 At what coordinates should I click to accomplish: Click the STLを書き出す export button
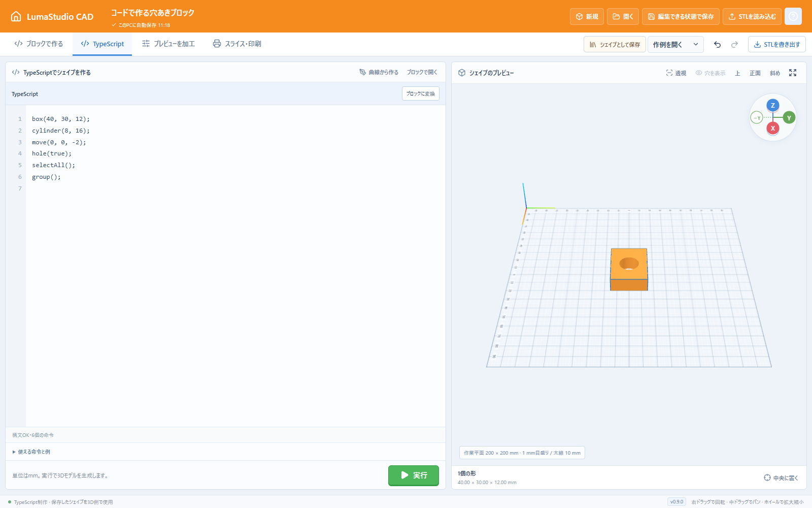click(x=776, y=45)
